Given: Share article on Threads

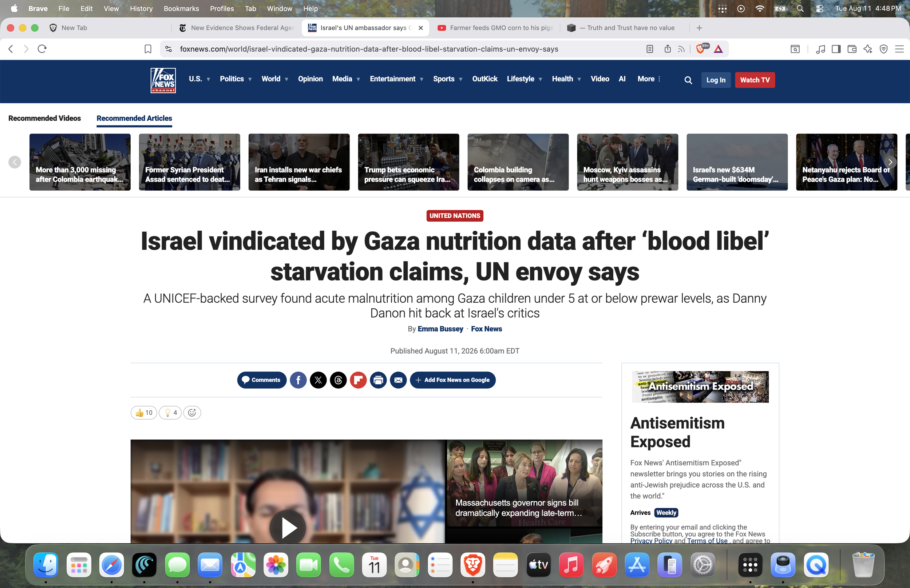Looking at the screenshot, I should pyautogui.click(x=339, y=380).
